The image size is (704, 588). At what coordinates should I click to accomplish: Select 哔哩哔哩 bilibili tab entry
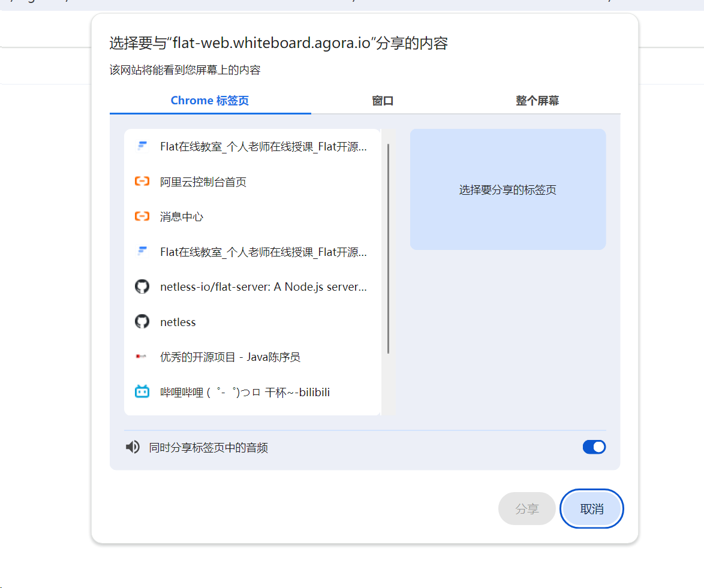click(253, 392)
